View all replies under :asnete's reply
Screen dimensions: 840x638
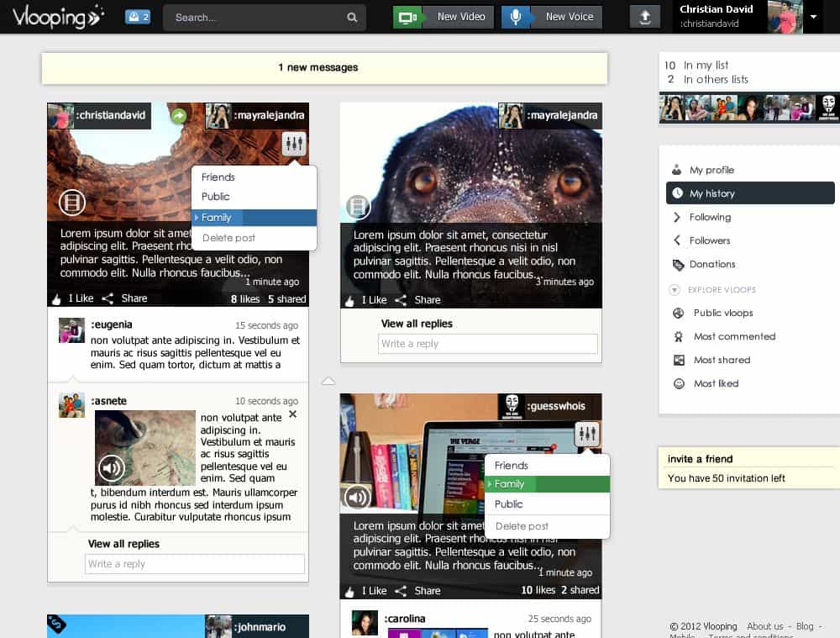(x=123, y=544)
